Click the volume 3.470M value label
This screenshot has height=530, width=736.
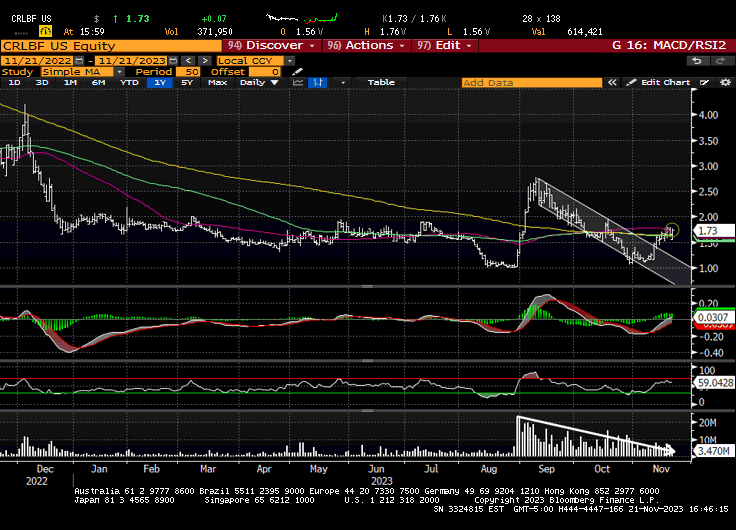pos(713,452)
